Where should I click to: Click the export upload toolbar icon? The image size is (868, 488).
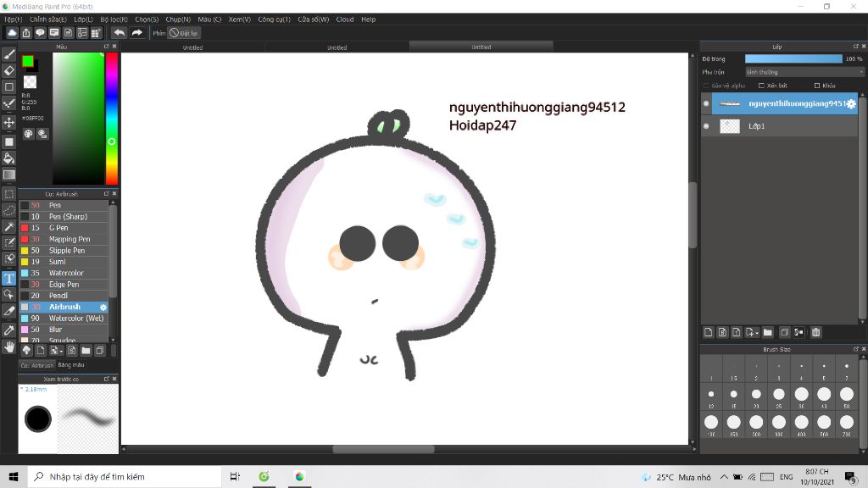26,33
